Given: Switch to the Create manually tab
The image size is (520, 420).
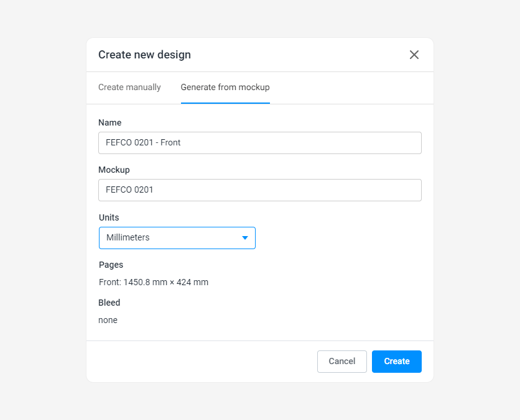Looking at the screenshot, I should coord(129,87).
